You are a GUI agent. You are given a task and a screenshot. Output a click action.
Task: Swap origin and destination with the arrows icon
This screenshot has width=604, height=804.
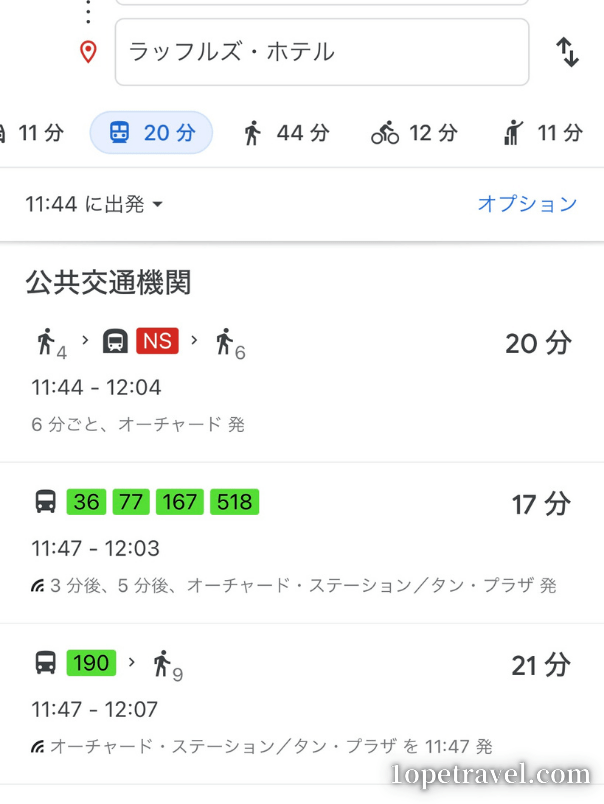(x=568, y=52)
